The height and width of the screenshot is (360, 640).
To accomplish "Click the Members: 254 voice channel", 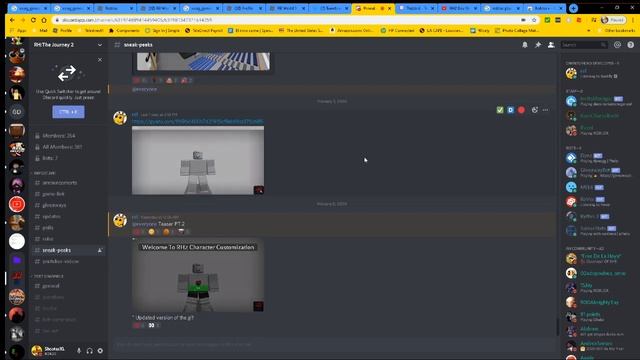I will click(59, 136).
